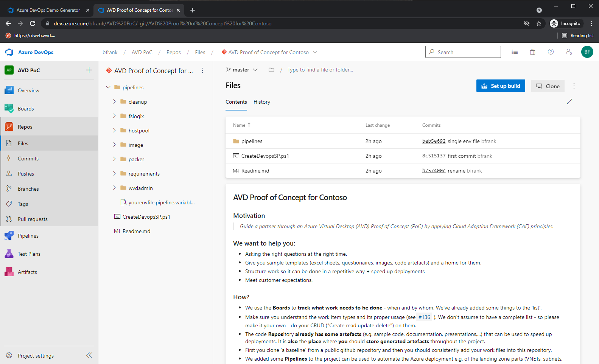Click the Clone button

pyautogui.click(x=548, y=86)
